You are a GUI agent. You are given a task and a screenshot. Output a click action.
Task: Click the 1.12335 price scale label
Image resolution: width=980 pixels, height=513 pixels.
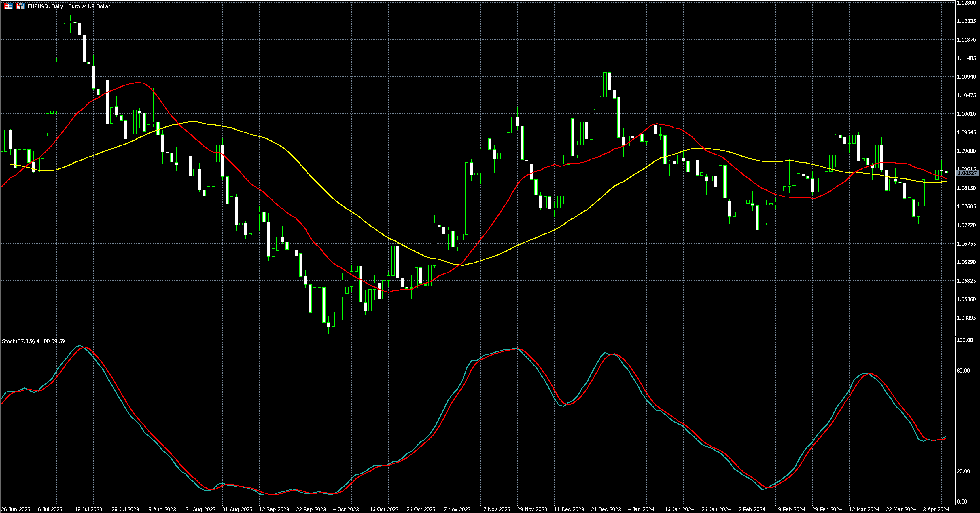tap(966, 21)
